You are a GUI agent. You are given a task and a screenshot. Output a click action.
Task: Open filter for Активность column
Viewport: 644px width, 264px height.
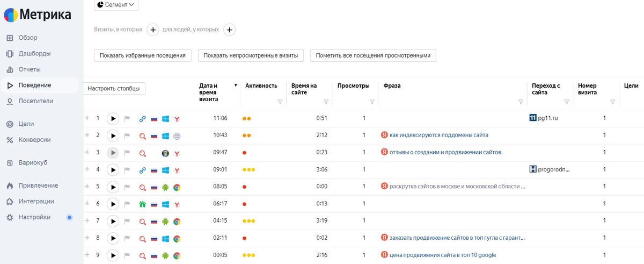tap(280, 102)
